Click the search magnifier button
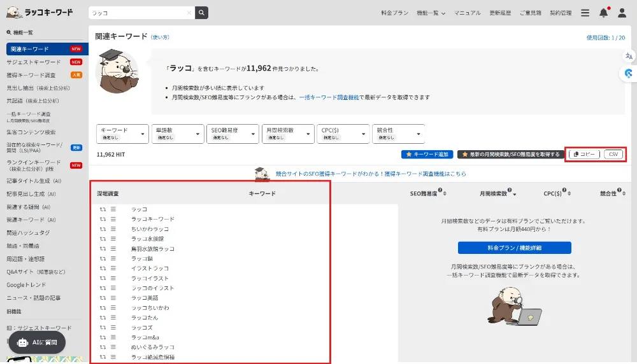Image resolution: width=637 pixels, height=364 pixels. pos(201,13)
